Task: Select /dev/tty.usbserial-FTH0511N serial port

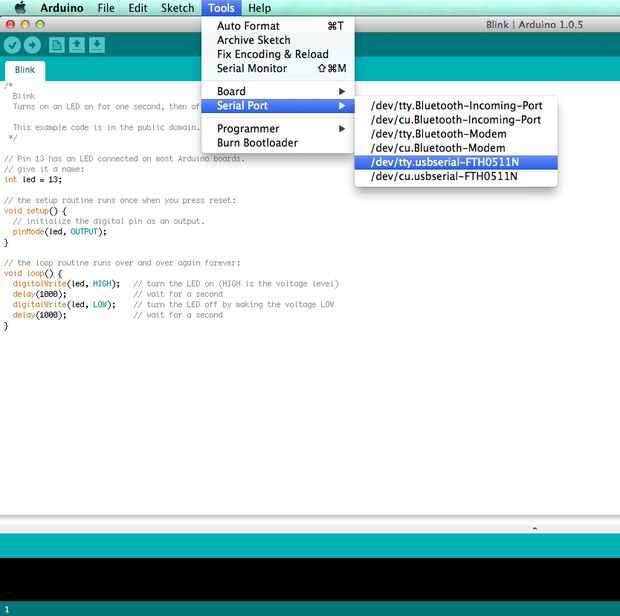Action: [456, 162]
